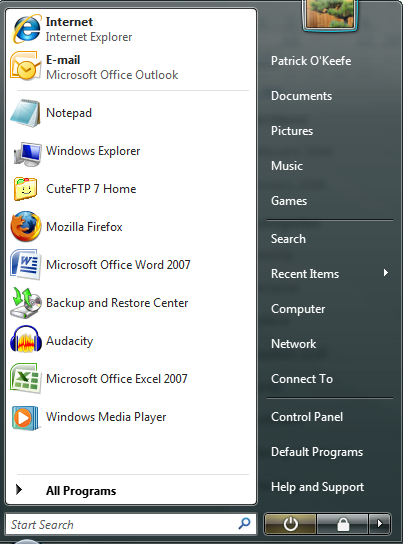Screen dimensions: 403x544
Task: Click 'Microsoft Office Excel 2007' text
Action: point(117,379)
